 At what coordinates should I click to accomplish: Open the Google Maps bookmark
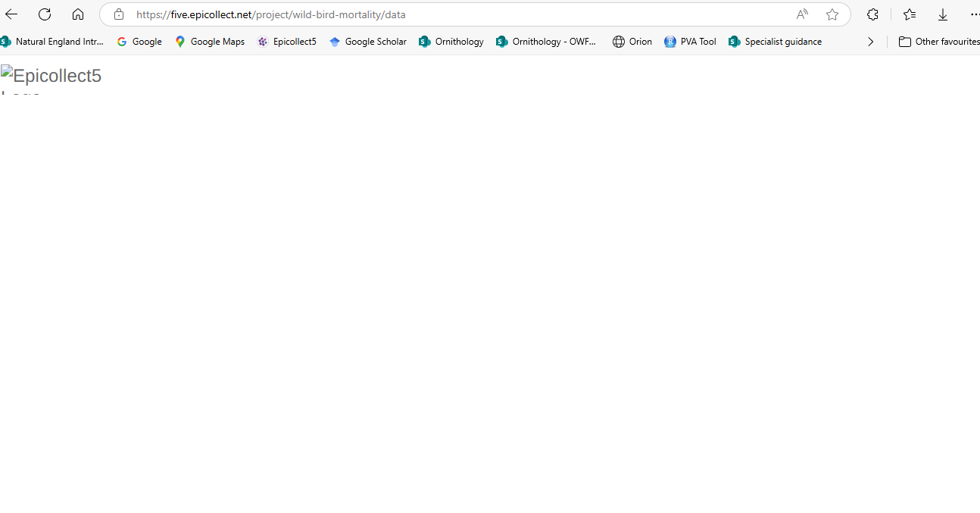point(210,42)
